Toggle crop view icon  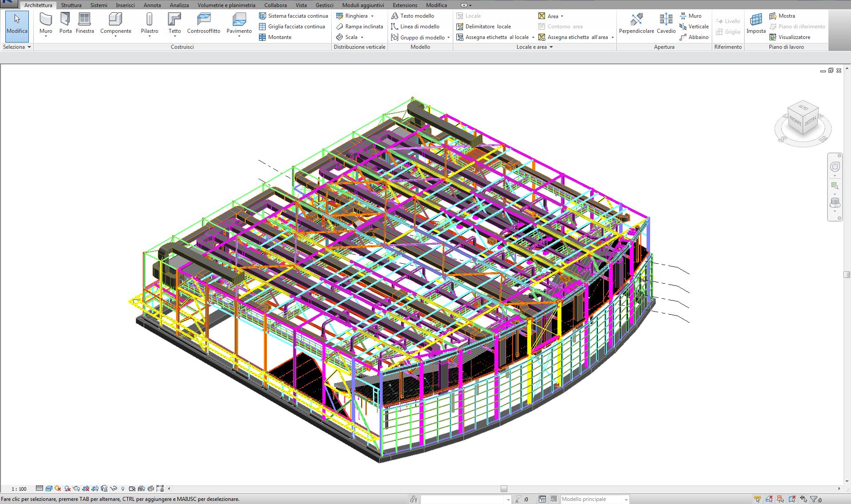coord(86,488)
